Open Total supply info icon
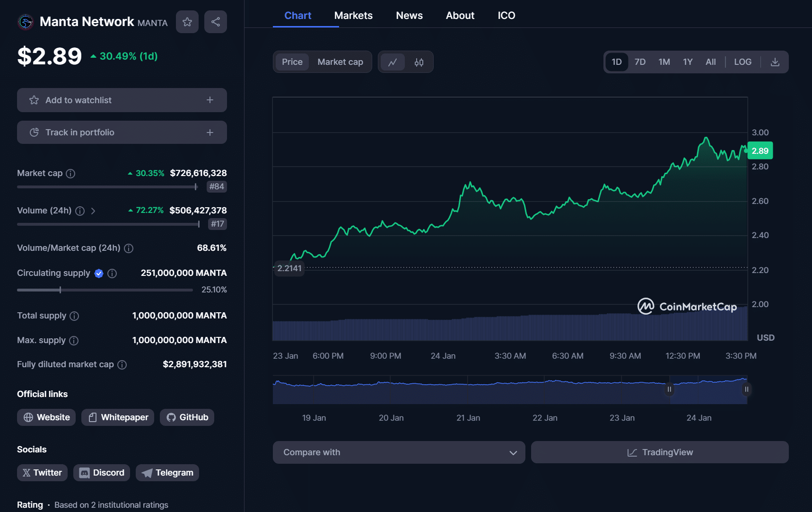 point(74,316)
